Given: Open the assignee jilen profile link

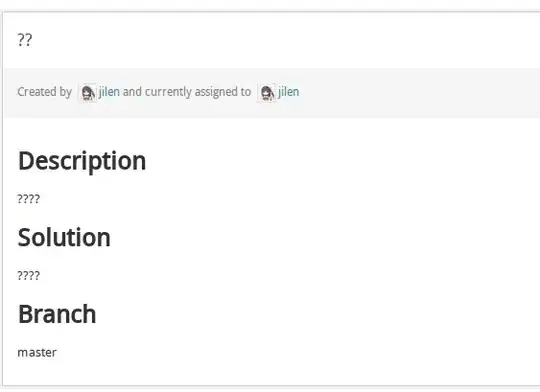Looking at the screenshot, I should click(289, 92).
